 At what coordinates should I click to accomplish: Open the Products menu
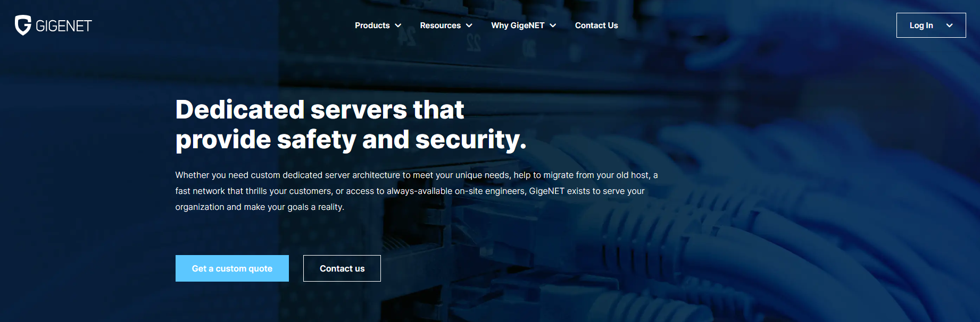coord(372,26)
